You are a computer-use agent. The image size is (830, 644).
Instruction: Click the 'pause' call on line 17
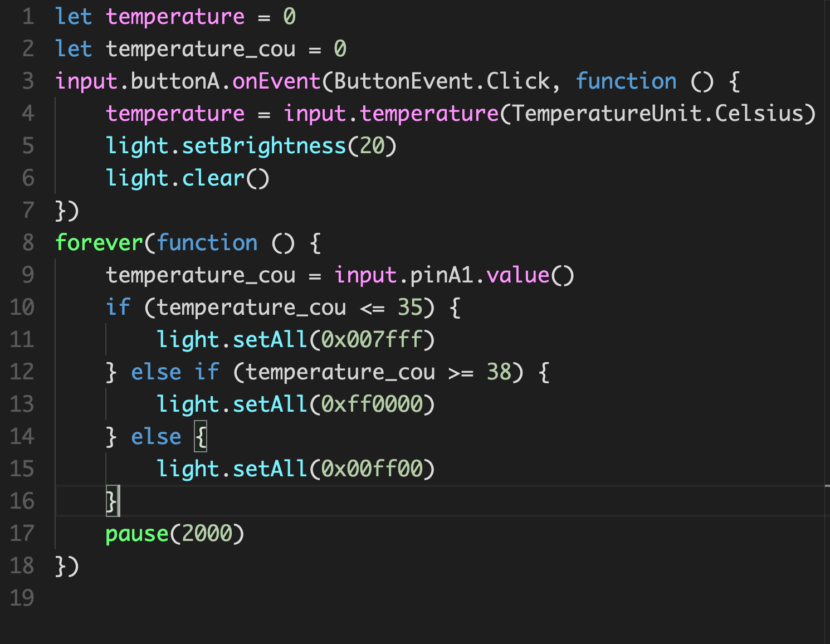(137, 534)
